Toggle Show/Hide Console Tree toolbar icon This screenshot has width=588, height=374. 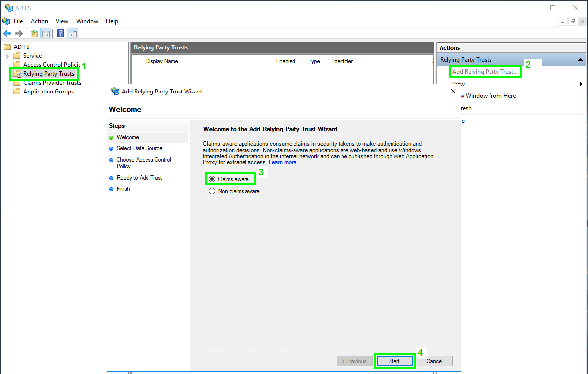pyautogui.click(x=46, y=34)
